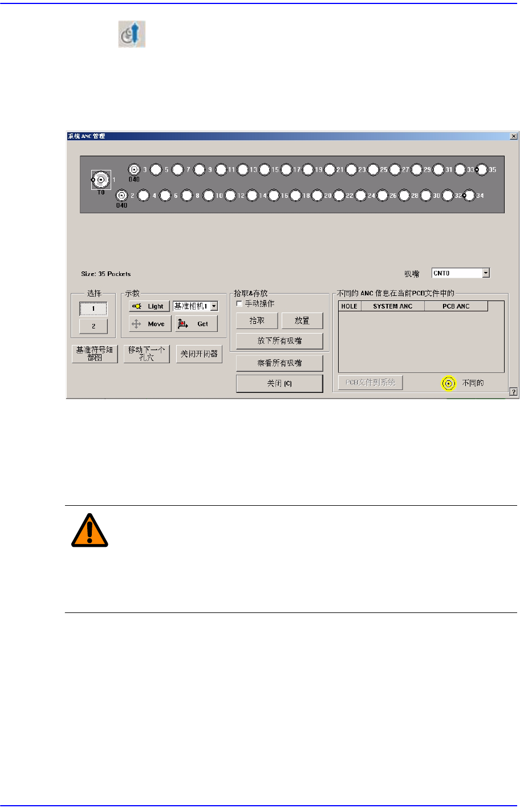Viewport: 520px width, 812px height.
Task: Click the 放下所有吸嘴 button
Action: coord(279,341)
